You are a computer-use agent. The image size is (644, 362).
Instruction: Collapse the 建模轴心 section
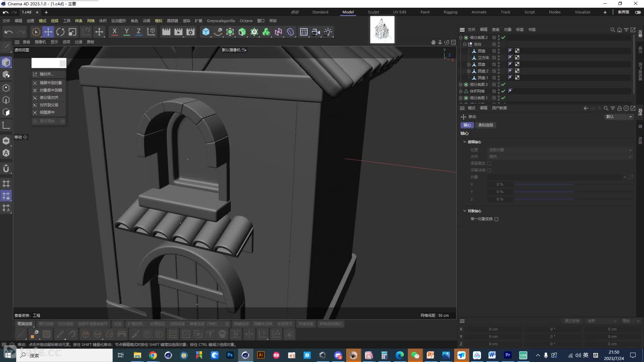465,142
